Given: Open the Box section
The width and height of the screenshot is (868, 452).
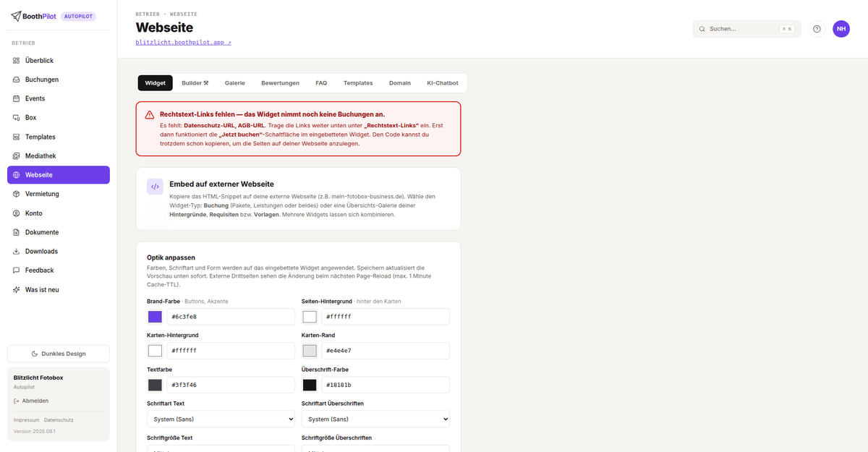Looking at the screenshot, I should [x=59, y=117].
